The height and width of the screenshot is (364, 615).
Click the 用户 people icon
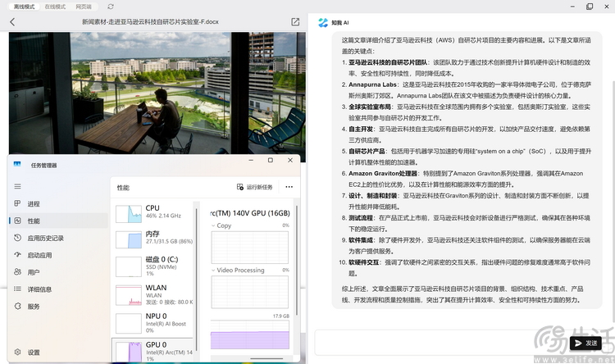pyautogui.click(x=17, y=272)
